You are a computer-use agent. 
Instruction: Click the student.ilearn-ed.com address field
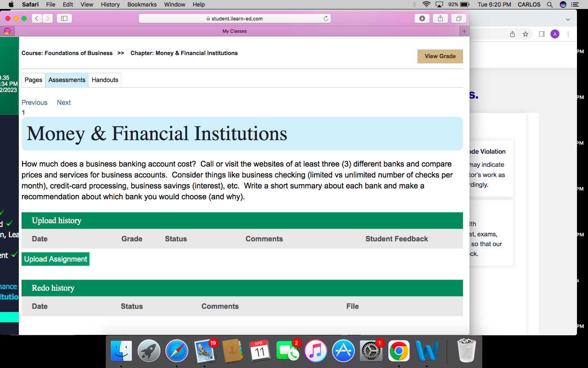click(x=235, y=18)
